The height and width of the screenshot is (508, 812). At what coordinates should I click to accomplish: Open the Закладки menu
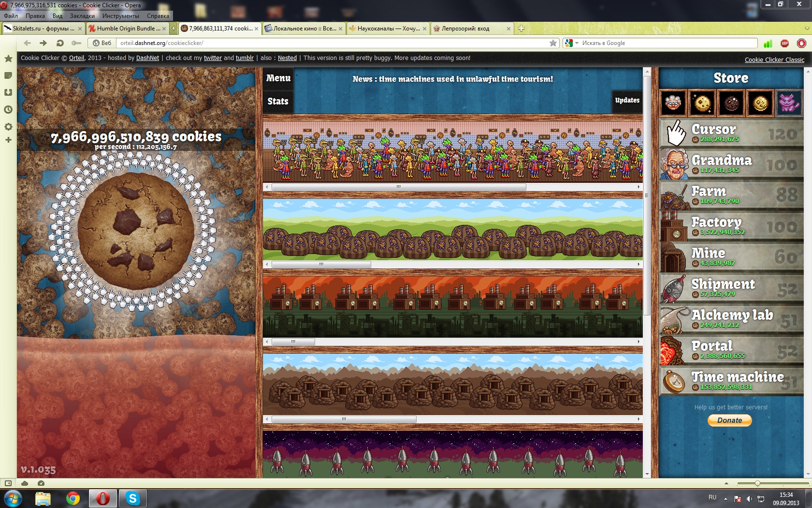82,16
